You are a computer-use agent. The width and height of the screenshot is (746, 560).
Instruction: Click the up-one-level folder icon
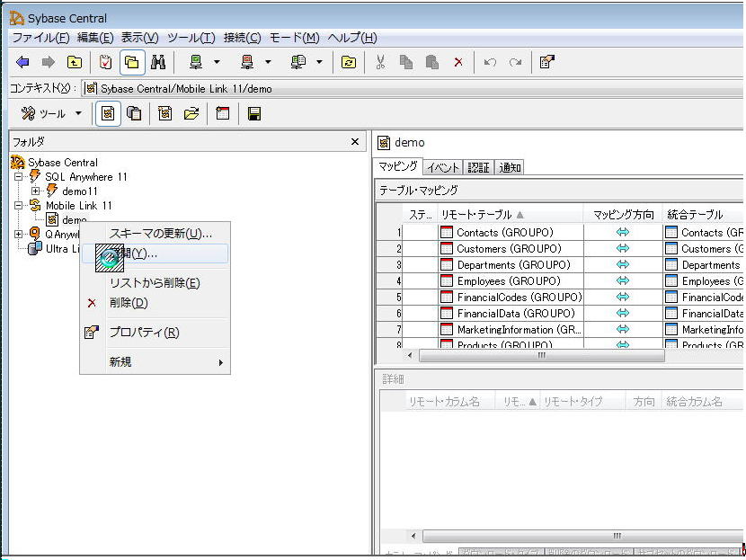click(74, 62)
